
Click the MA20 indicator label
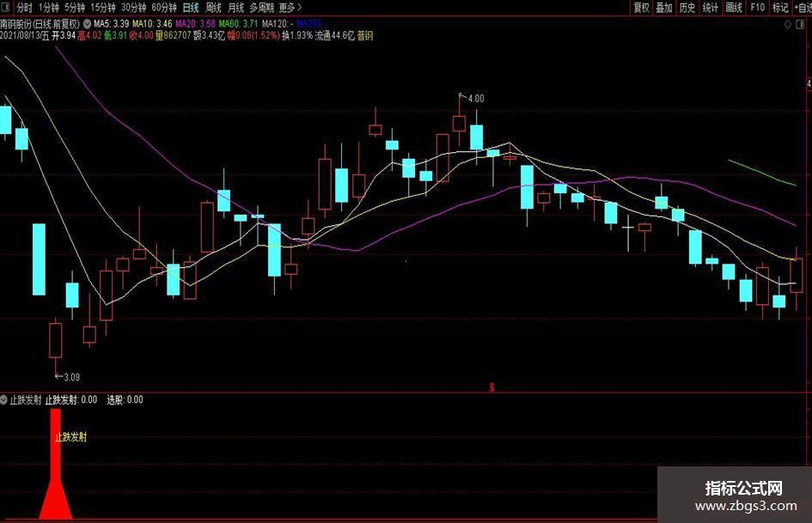click(x=195, y=23)
